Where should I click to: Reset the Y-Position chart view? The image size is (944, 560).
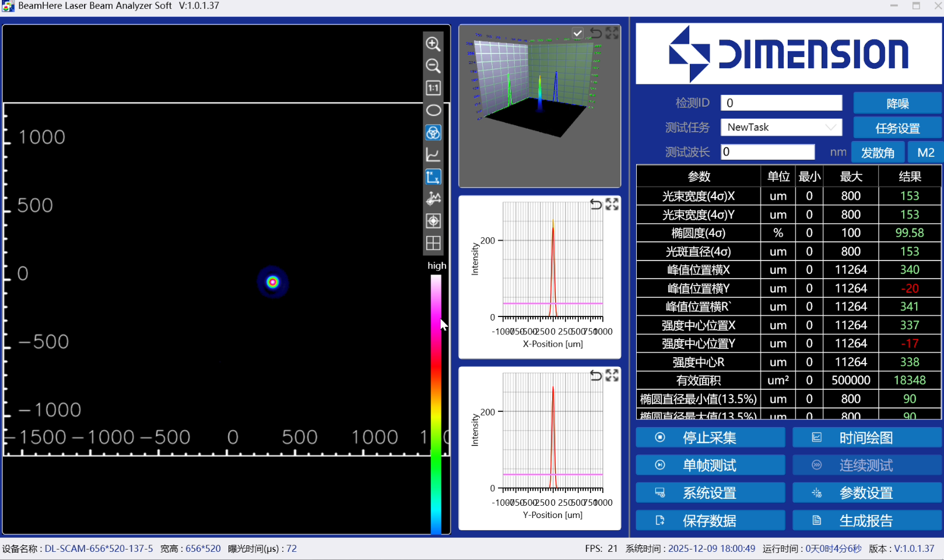tap(595, 375)
